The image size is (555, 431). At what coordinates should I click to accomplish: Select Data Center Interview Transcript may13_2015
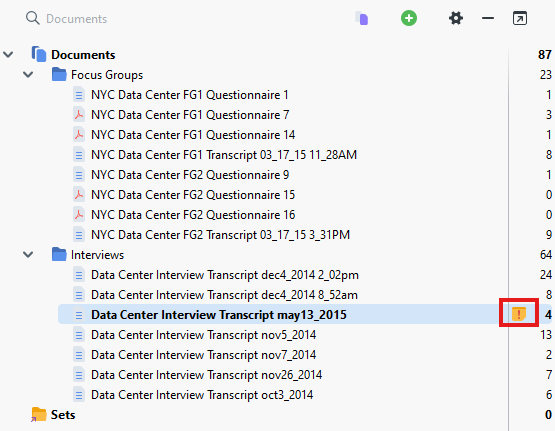click(x=219, y=315)
